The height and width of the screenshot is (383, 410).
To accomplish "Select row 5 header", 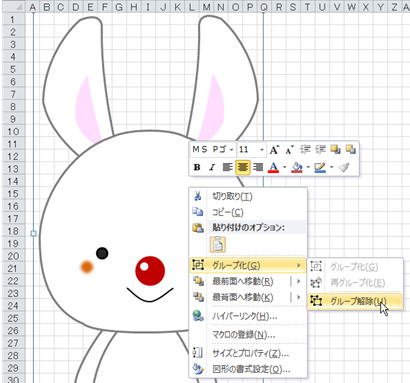I will point(13,69).
